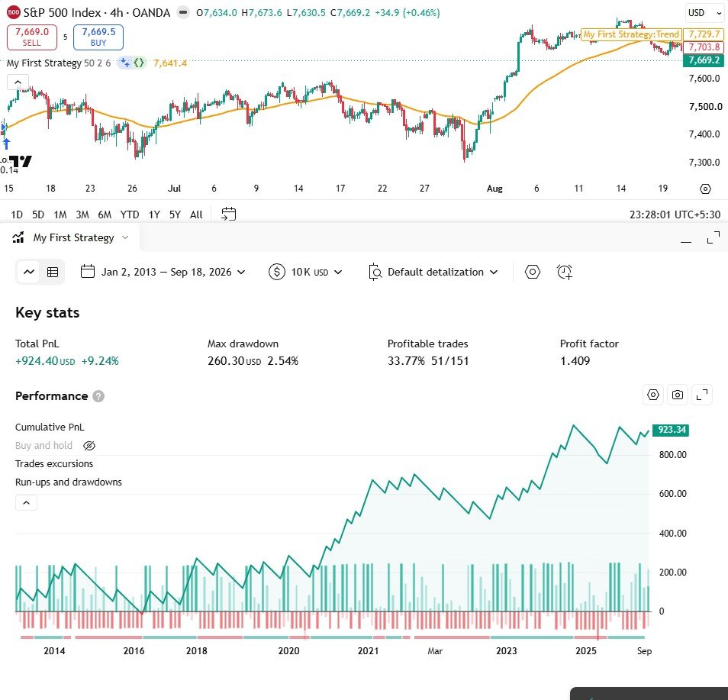Click the alert clock plus icon
Viewport: 728px width, 700px height.
tap(565, 272)
